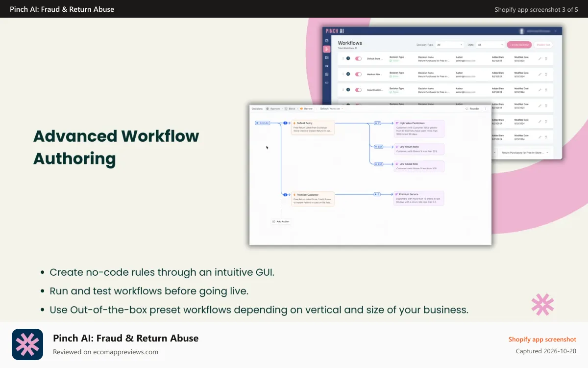Open the highlighted Workflows icon in the sidebar
Image resolution: width=588 pixels, height=368 pixels.
click(327, 49)
